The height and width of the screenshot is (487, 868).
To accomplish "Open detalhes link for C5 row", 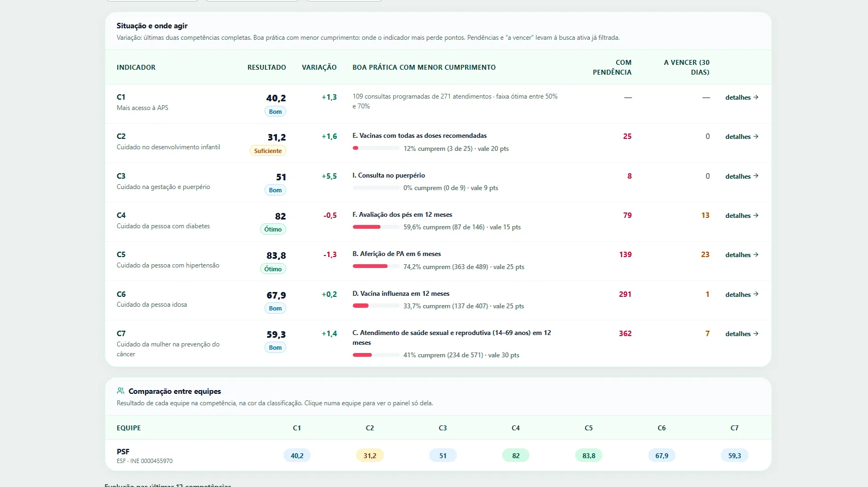I will (742, 255).
